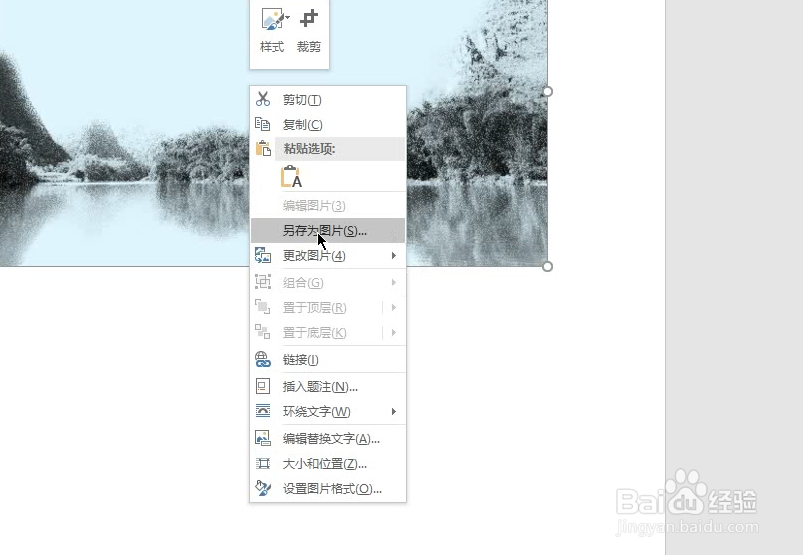Choose 复制(C) from the context menu

coord(328,124)
